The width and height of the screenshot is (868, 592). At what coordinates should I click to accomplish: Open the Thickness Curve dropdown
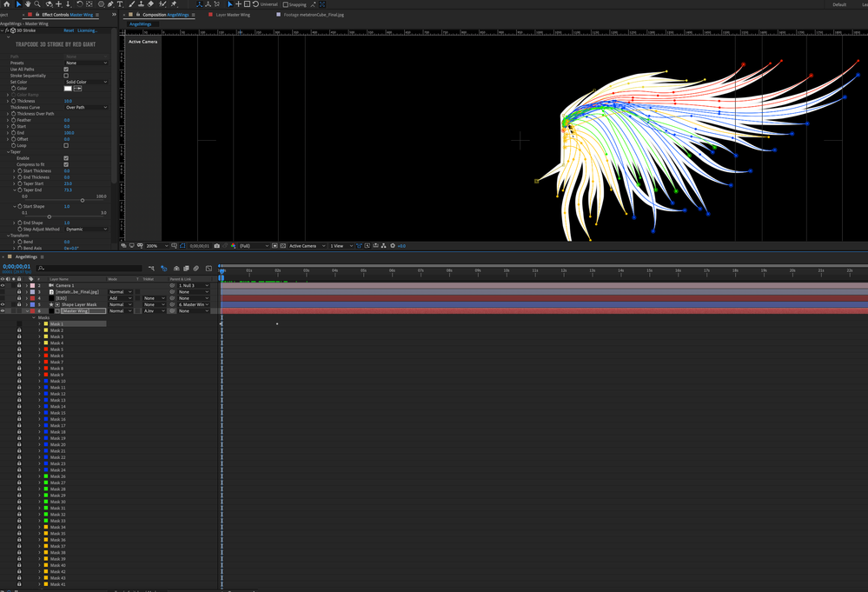coord(86,108)
